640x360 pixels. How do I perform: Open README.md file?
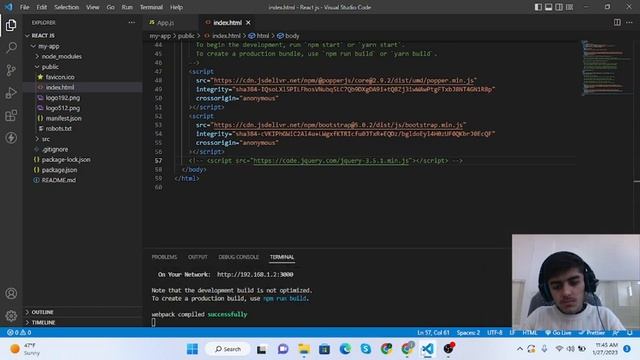coord(59,180)
